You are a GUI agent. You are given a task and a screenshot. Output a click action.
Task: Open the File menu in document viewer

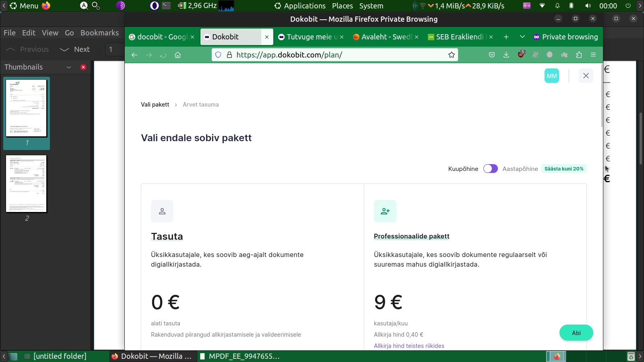pyautogui.click(x=10, y=33)
